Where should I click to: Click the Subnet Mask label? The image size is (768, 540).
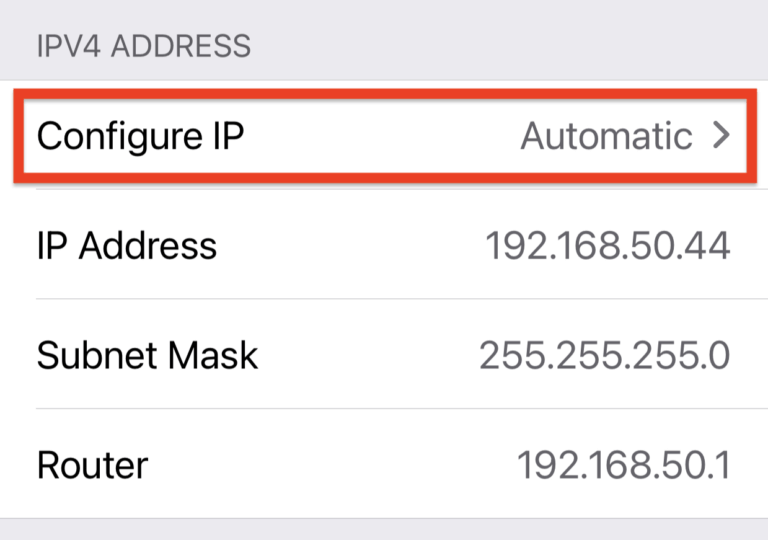point(147,355)
